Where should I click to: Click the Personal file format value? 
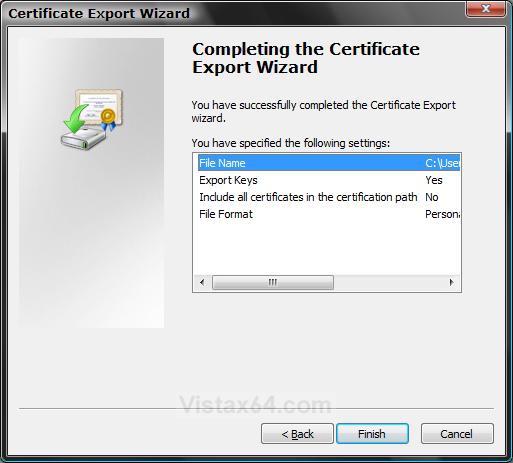pos(443,214)
